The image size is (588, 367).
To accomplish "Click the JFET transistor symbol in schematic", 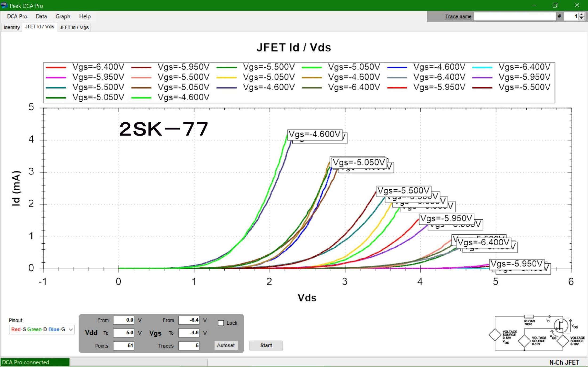I will [x=561, y=326].
